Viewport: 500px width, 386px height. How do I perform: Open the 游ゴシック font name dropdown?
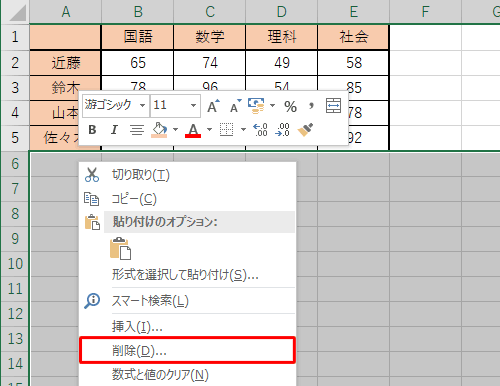[142, 106]
